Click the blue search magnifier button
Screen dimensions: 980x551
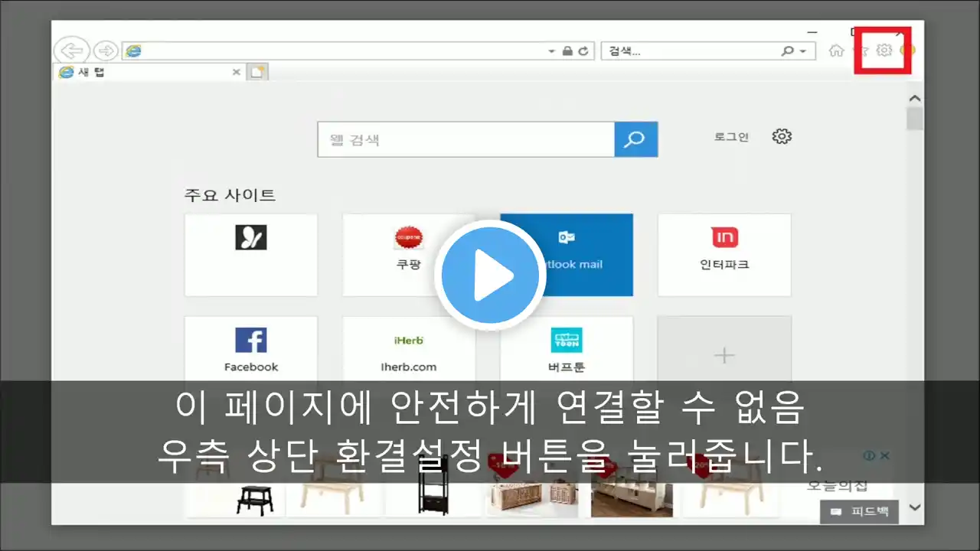tap(635, 139)
